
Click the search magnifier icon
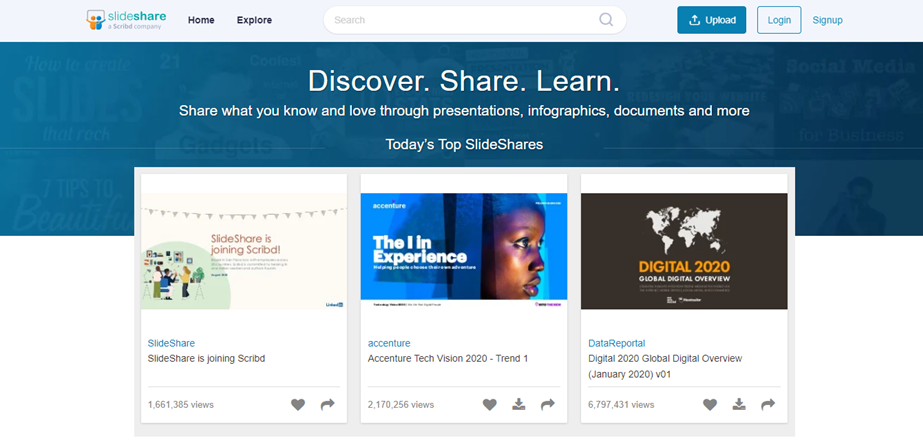click(x=607, y=20)
